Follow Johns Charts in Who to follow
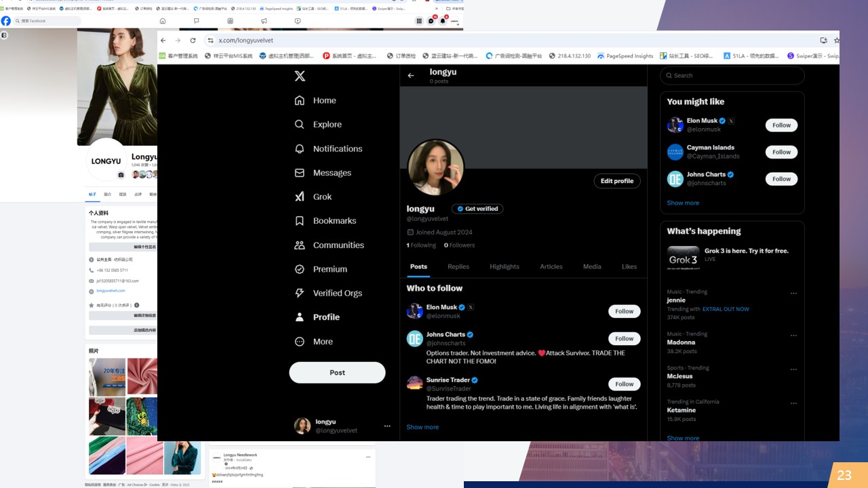Image resolution: width=868 pixels, height=488 pixels. pyautogui.click(x=624, y=339)
